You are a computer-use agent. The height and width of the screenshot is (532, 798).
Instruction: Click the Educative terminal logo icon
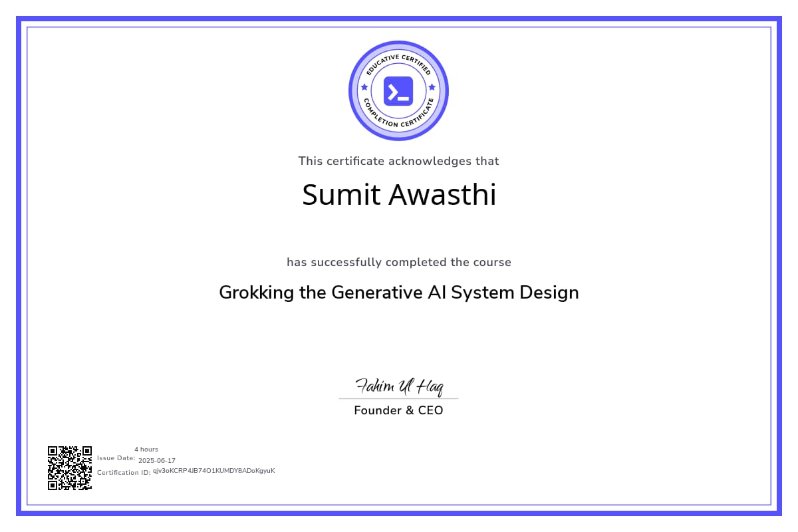pyautogui.click(x=398, y=91)
